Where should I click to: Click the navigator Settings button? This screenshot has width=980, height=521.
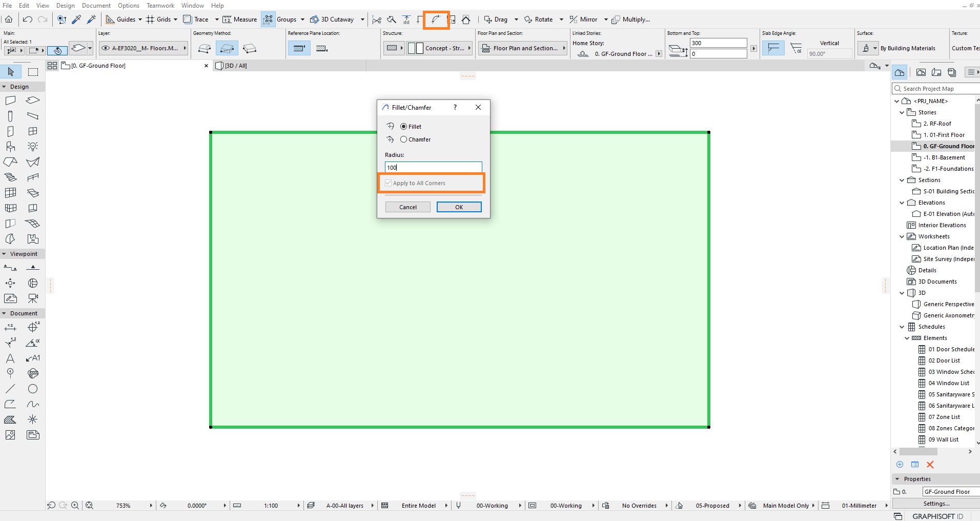tap(936, 504)
